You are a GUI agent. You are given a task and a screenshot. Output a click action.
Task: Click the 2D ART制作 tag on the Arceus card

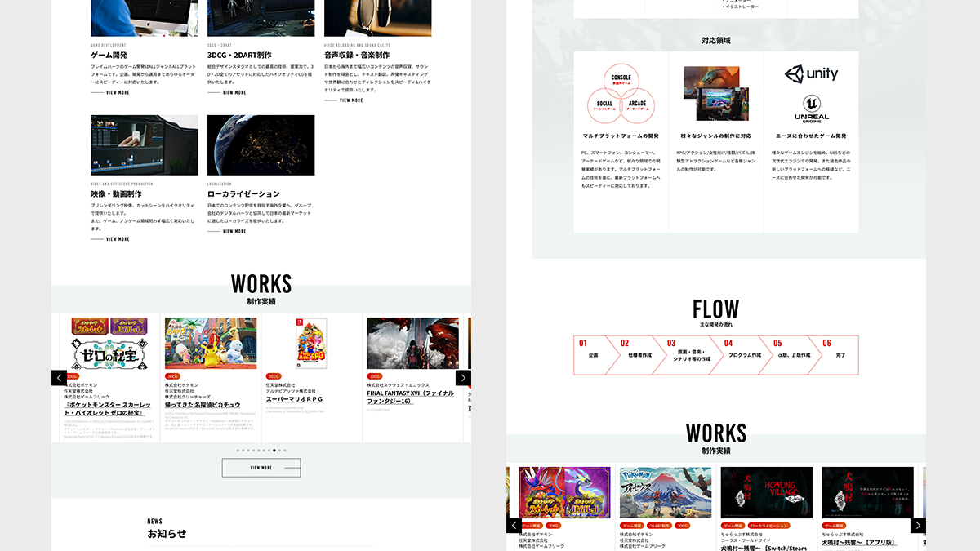pos(660,526)
